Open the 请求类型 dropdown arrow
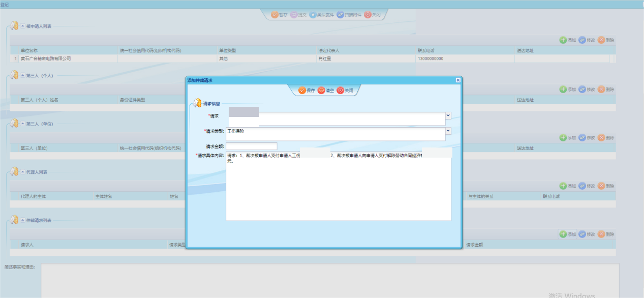 [x=448, y=131]
